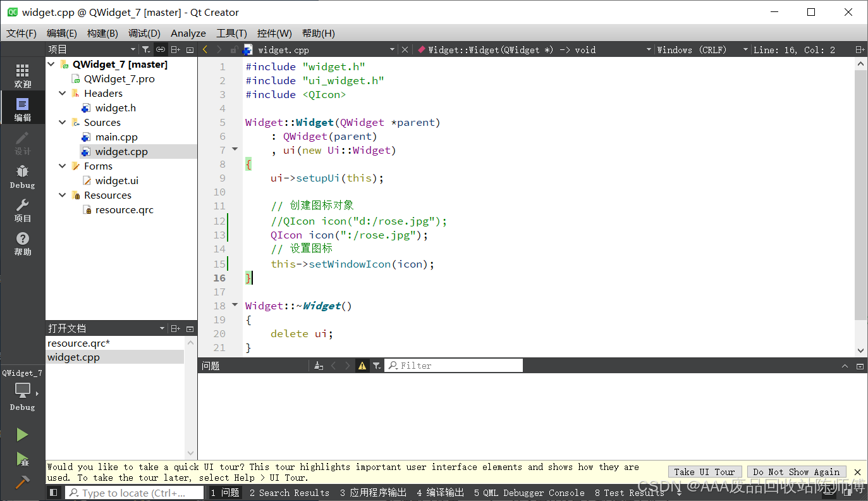Collapse the Forms folder
Screen dimensions: 868x501
[x=62, y=166]
